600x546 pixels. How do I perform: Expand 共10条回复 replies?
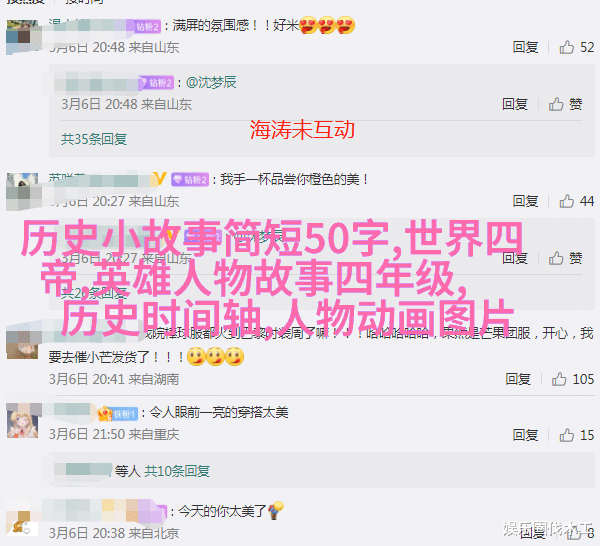pyautogui.click(x=177, y=471)
